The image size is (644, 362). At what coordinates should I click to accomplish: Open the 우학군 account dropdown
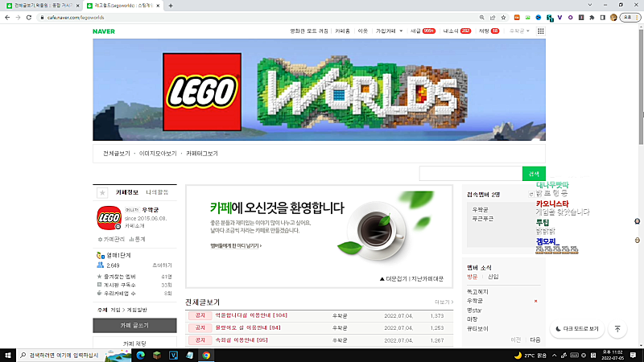(x=519, y=31)
